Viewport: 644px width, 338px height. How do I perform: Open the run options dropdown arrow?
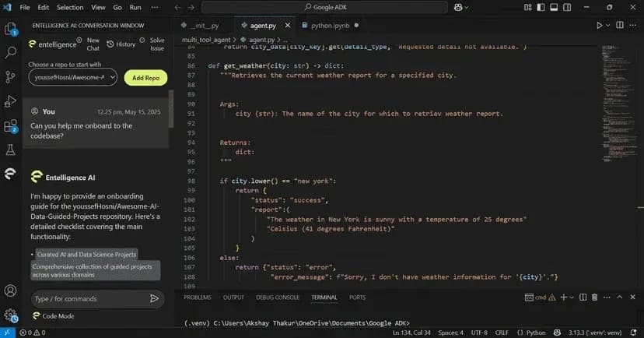click(608, 26)
